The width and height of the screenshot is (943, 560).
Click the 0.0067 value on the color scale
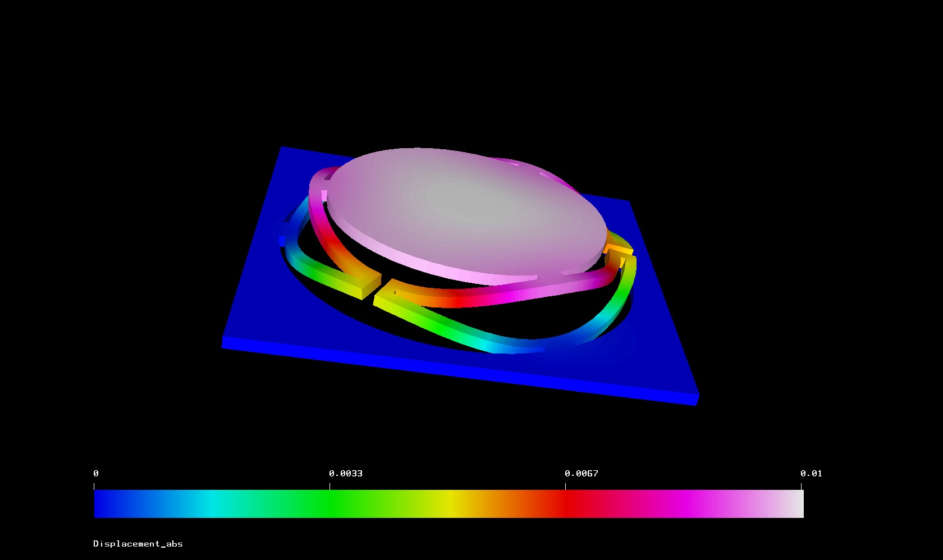(581, 474)
